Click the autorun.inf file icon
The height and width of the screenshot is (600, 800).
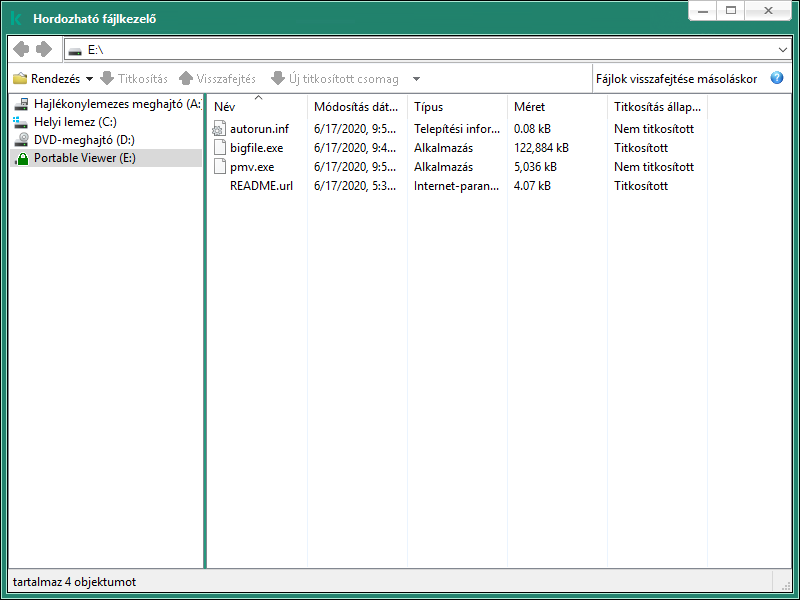coord(221,129)
